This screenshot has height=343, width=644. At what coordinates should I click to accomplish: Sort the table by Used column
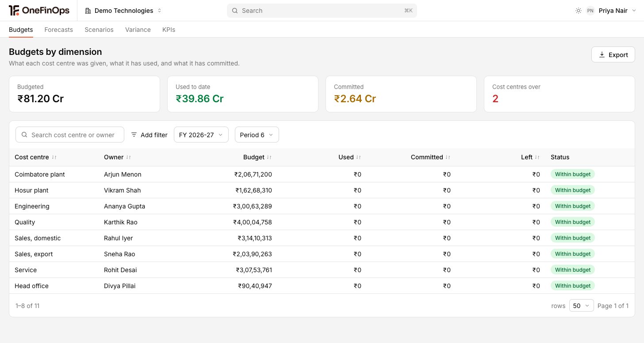tap(358, 157)
